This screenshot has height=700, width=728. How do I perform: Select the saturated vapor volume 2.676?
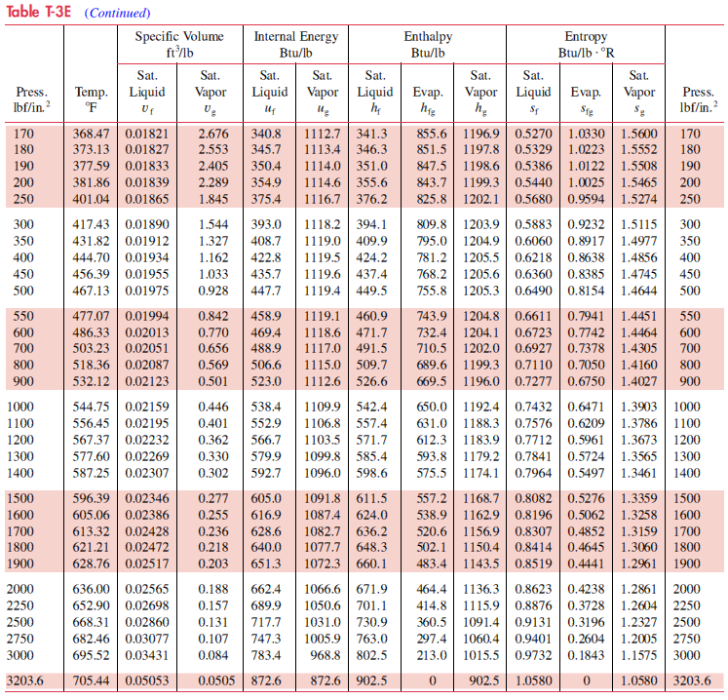pyautogui.click(x=212, y=134)
